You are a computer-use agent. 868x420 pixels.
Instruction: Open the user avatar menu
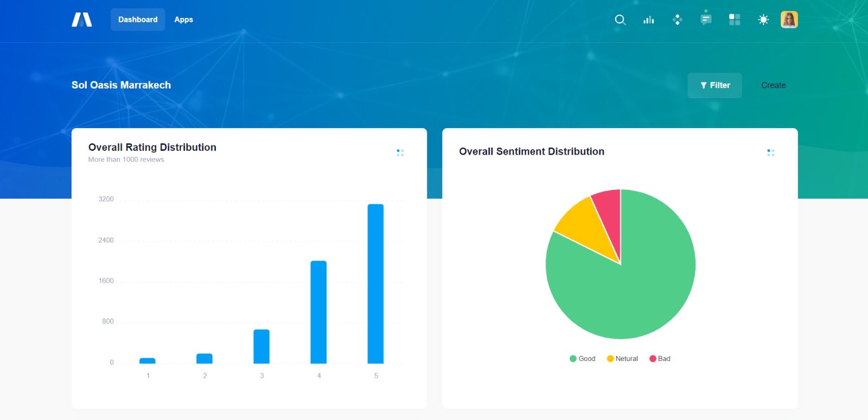789,20
